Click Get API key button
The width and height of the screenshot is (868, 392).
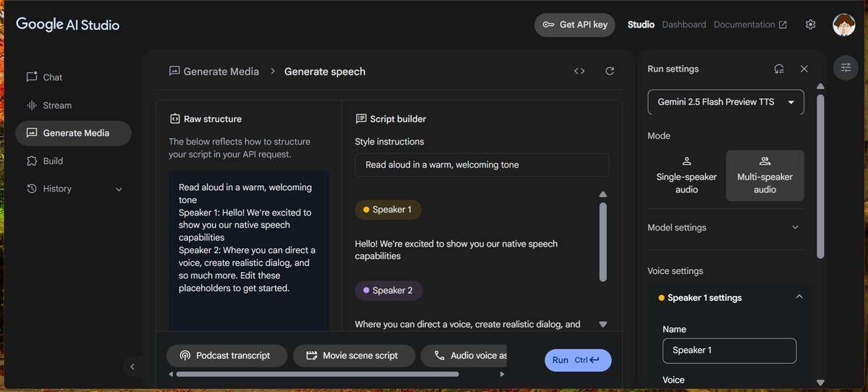tap(575, 25)
